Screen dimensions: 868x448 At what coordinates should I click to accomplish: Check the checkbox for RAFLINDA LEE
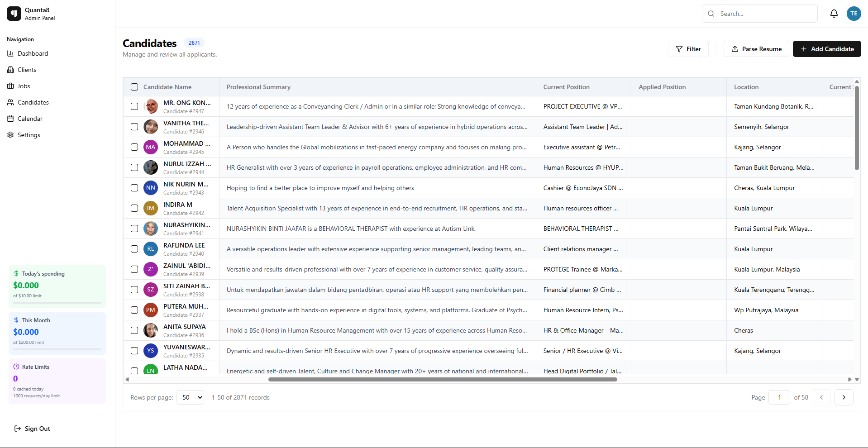(134, 249)
